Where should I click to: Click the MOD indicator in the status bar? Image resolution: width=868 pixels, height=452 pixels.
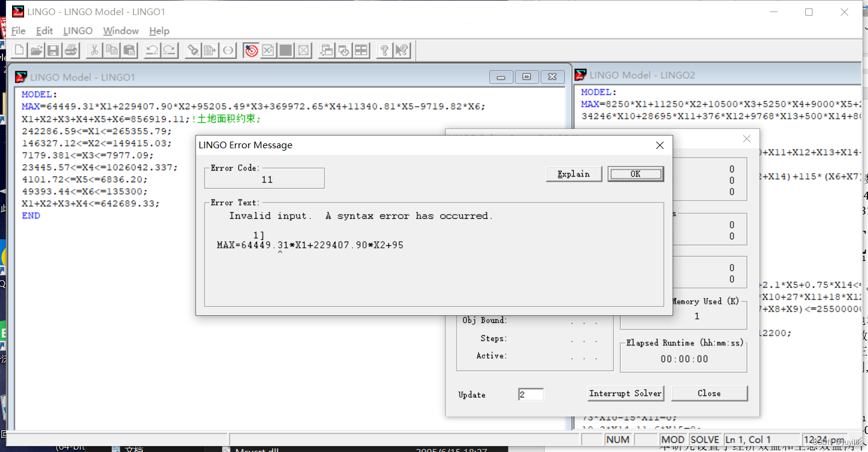[673, 439]
